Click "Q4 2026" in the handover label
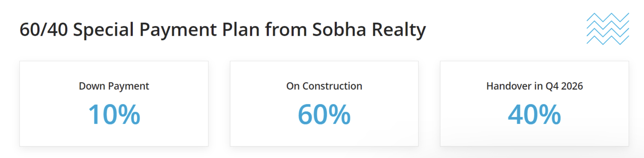Screen dimensions: 644x158 pyautogui.click(x=564, y=86)
